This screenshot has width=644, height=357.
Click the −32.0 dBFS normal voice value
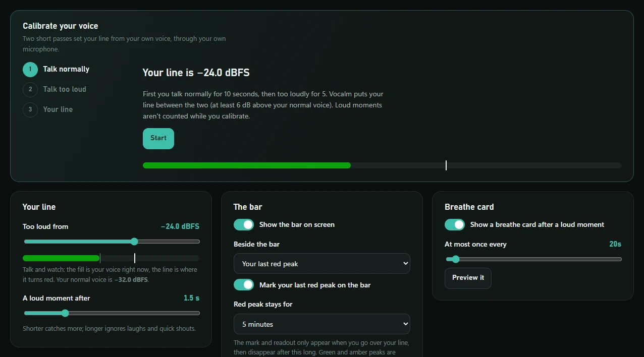[x=131, y=279]
